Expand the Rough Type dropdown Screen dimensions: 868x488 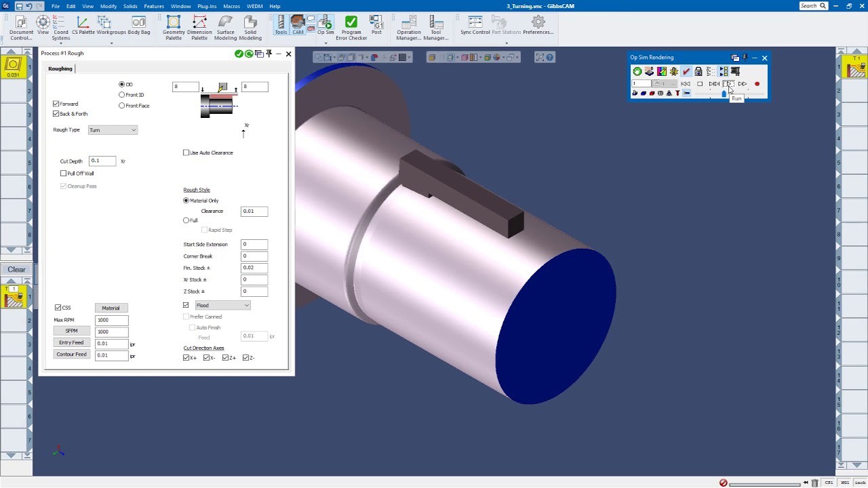coord(113,130)
